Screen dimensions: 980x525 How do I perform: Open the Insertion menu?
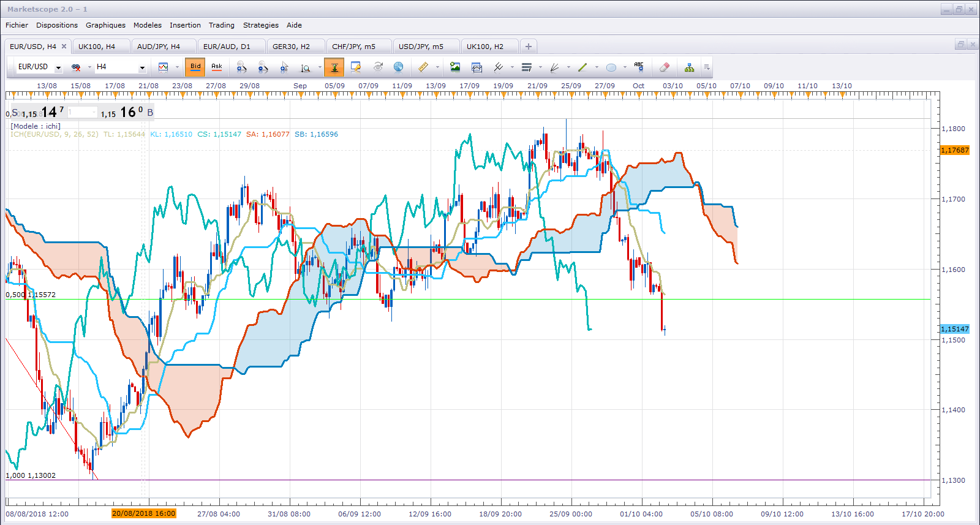[185, 25]
